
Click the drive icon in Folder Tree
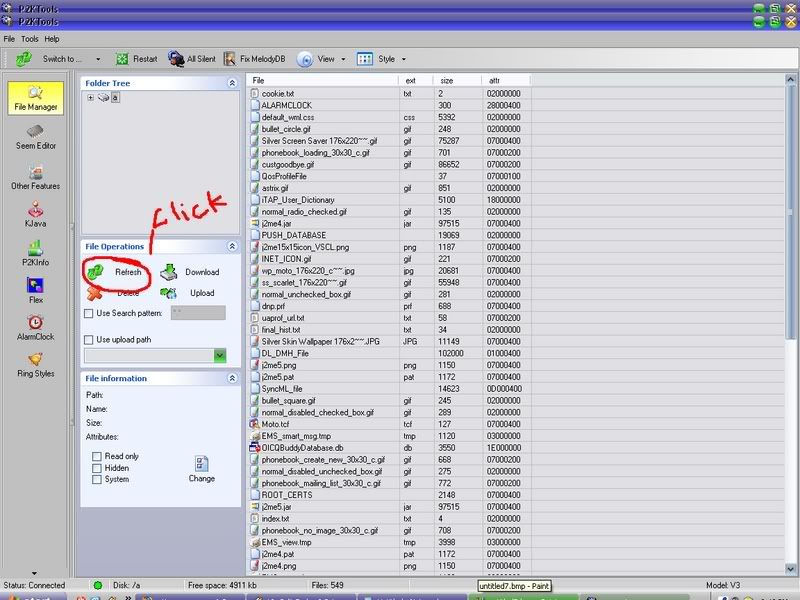click(104, 97)
